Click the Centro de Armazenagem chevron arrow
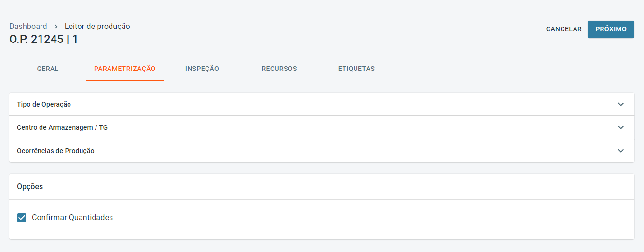644x252 pixels. (x=621, y=127)
